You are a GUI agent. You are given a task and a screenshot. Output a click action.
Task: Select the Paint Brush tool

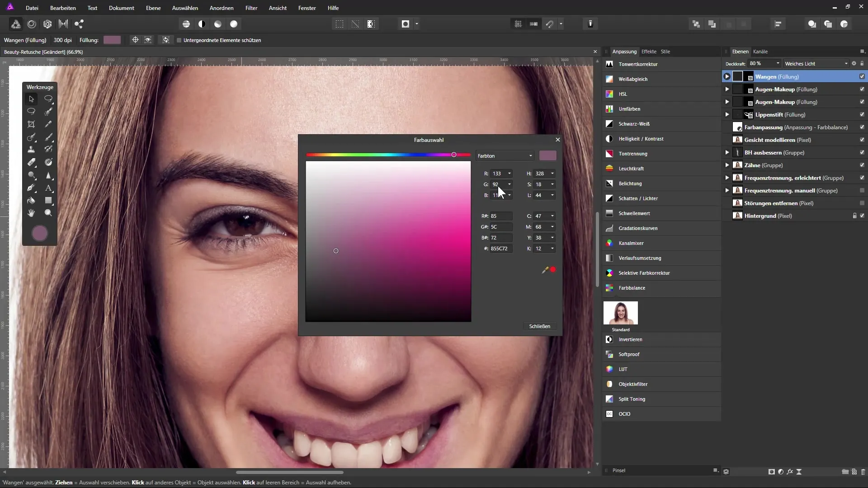tap(48, 137)
